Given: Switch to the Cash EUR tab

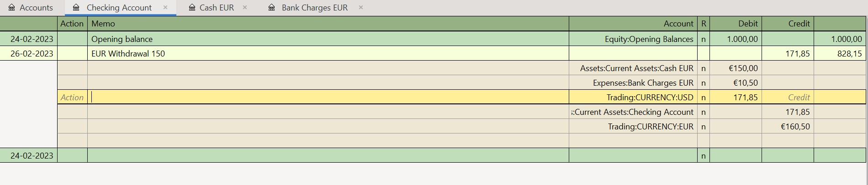Looking at the screenshot, I should [217, 8].
